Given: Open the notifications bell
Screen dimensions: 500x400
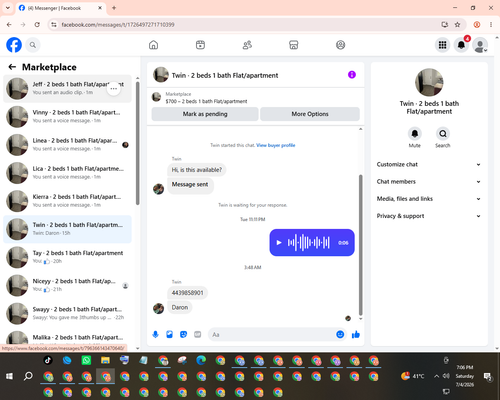Looking at the screenshot, I should (x=461, y=45).
